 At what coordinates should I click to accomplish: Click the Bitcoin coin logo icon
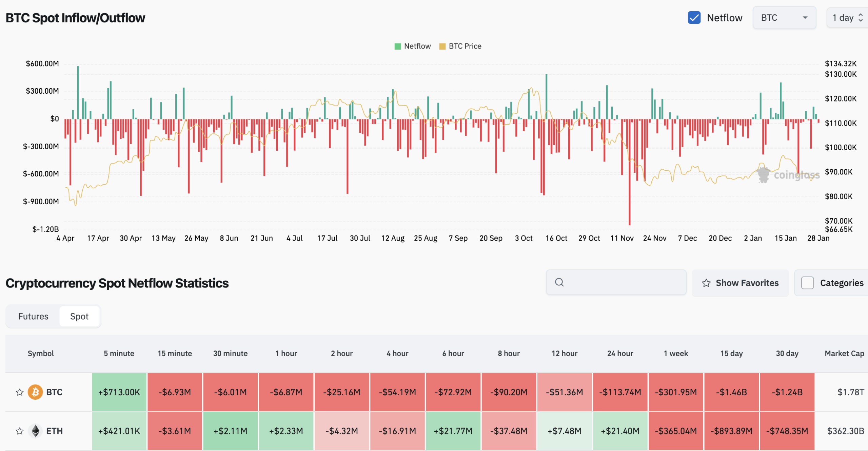point(35,392)
